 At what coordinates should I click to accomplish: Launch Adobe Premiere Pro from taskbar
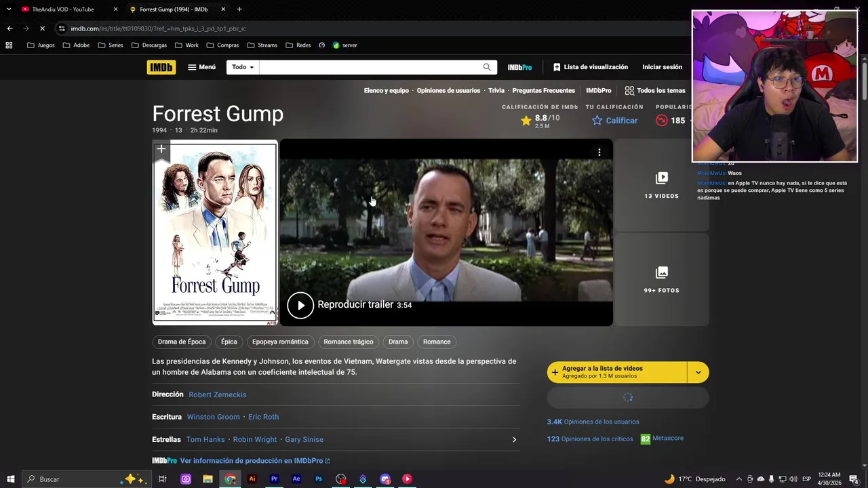274,479
